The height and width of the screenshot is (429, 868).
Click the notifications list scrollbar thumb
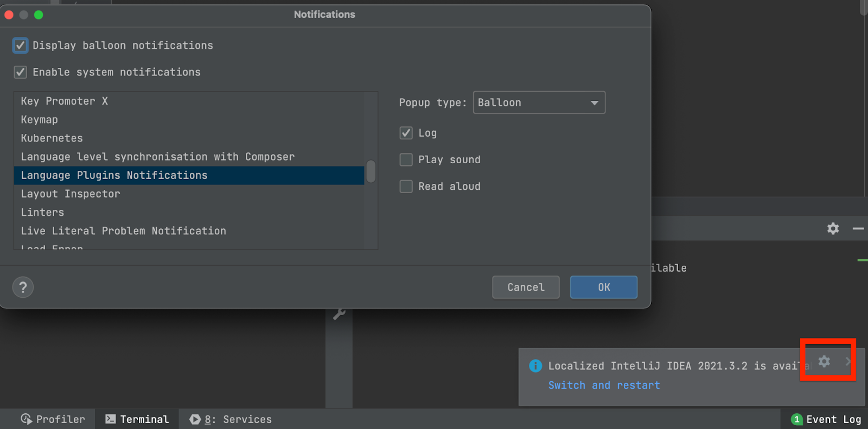tap(371, 171)
